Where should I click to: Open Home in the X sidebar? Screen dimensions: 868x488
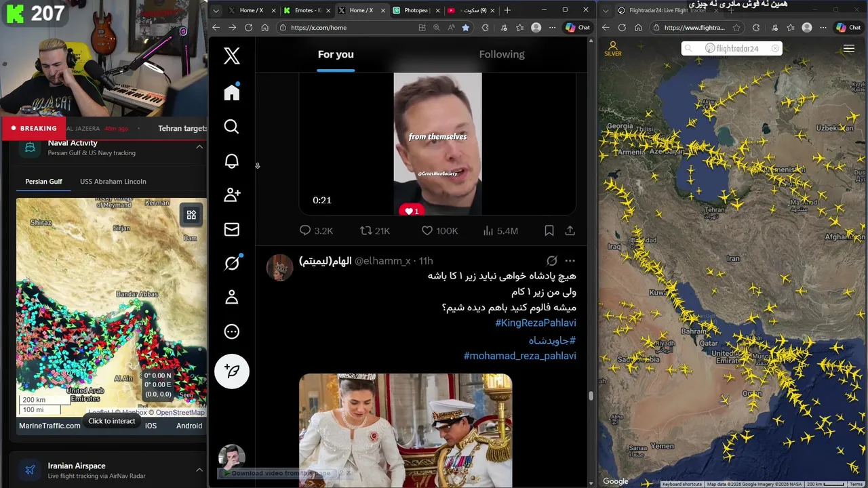coord(232,92)
